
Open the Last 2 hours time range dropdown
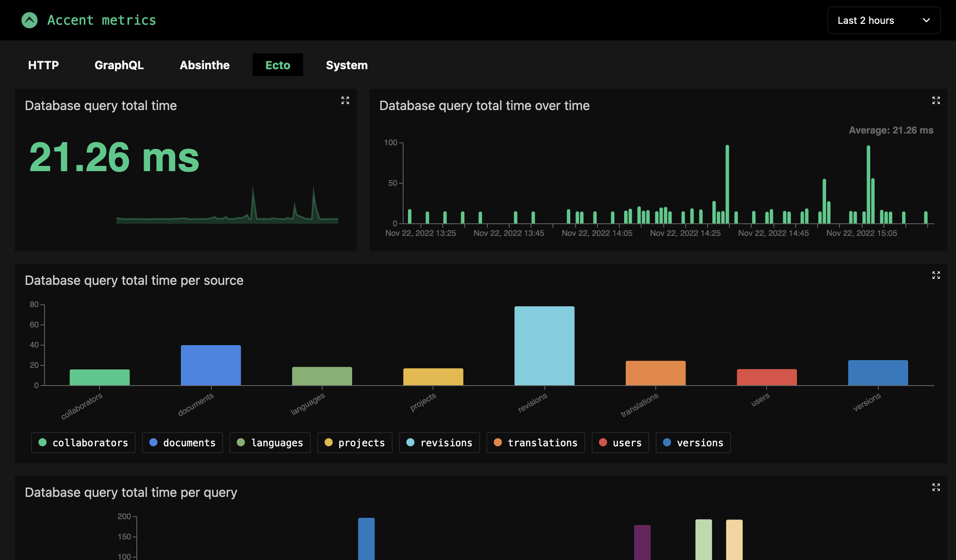click(x=884, y=20)
